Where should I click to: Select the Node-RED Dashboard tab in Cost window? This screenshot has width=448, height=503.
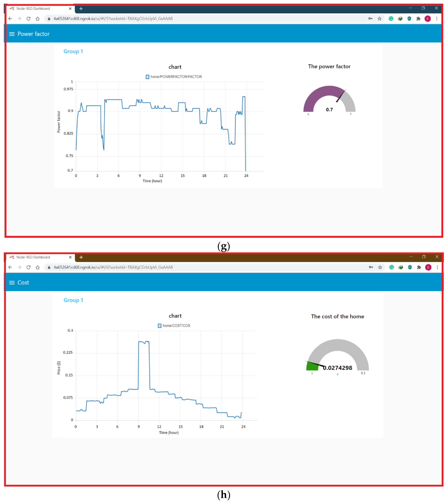pos(33,257)
